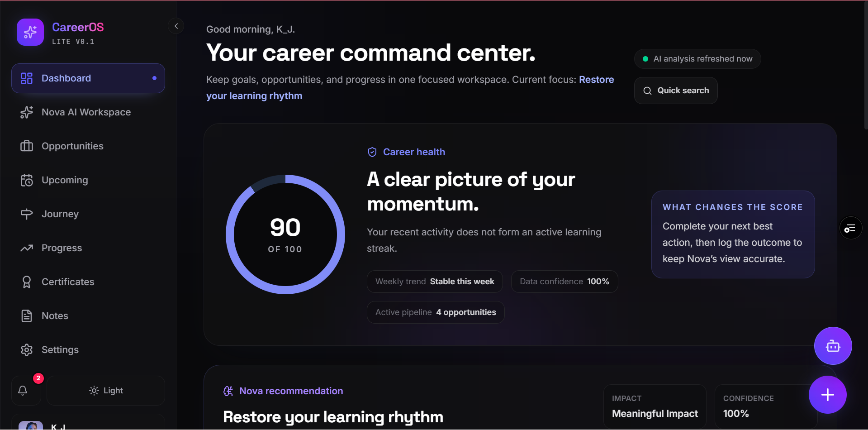
Task: Open Notes in the sidebar
Action: click(88, 316)
